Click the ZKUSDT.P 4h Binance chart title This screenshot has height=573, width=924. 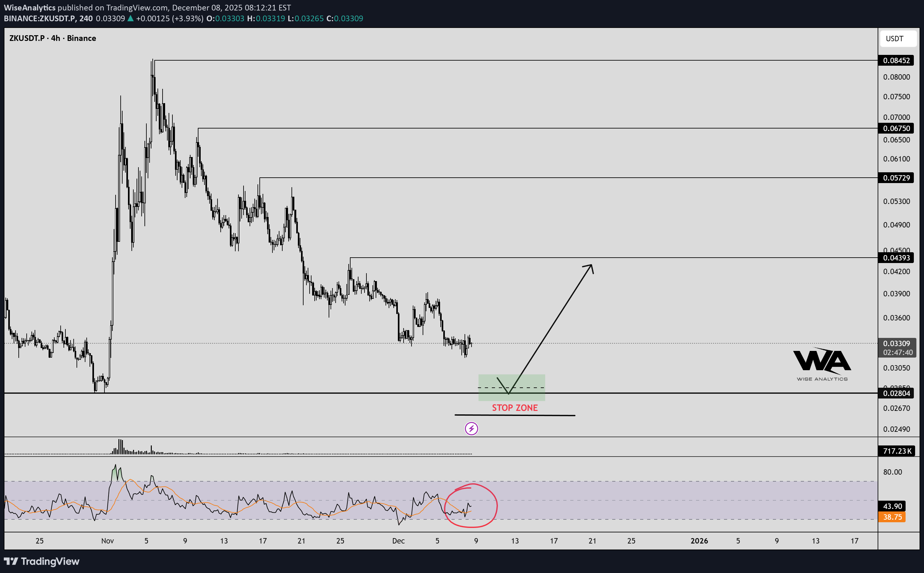point(53,38)
